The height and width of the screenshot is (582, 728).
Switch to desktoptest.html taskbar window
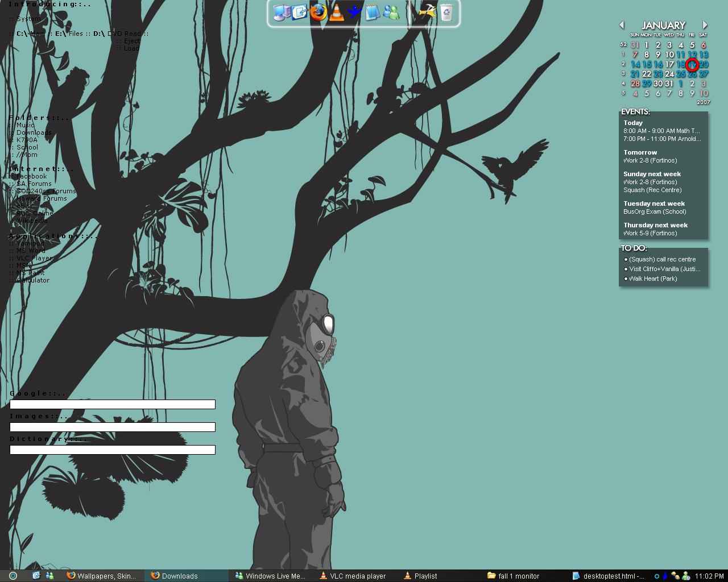point(607,576)
